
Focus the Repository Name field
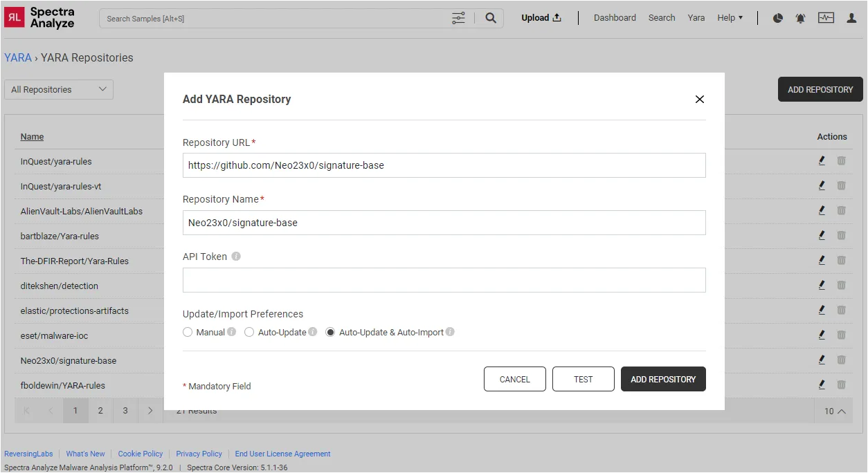pyautogui.click(x=444, y=223)
